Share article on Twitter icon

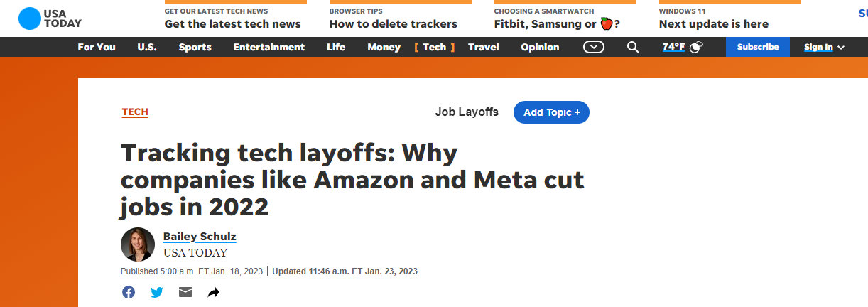point(157,292)
